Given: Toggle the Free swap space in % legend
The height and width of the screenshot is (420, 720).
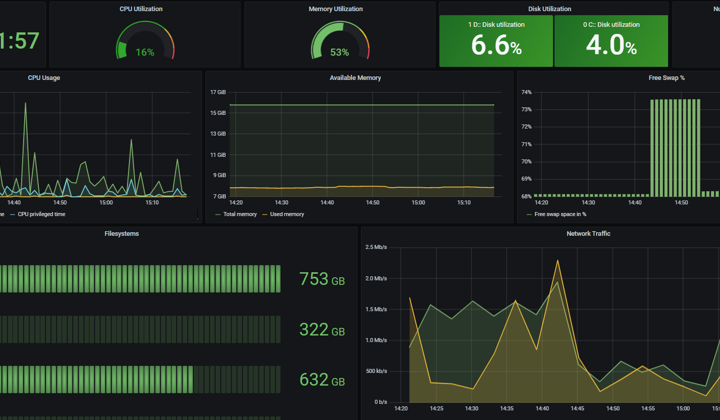Looking at the screenshot, I should [557, 214].
